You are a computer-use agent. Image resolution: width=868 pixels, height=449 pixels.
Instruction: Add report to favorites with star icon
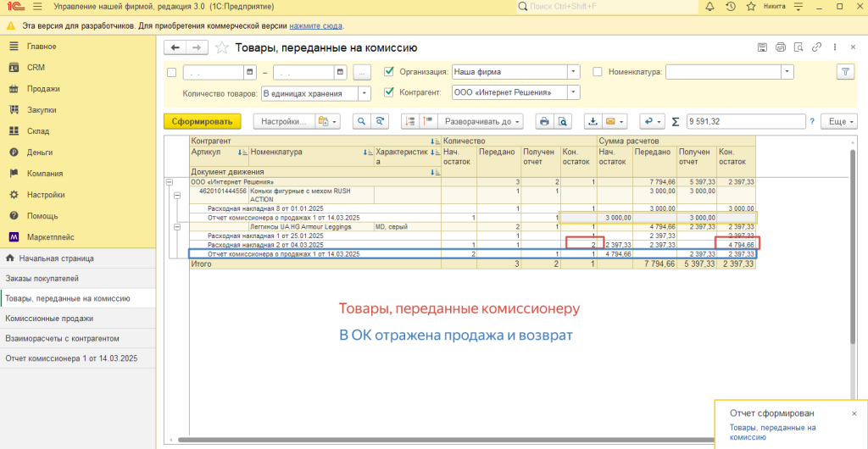(x=221, y=47)
